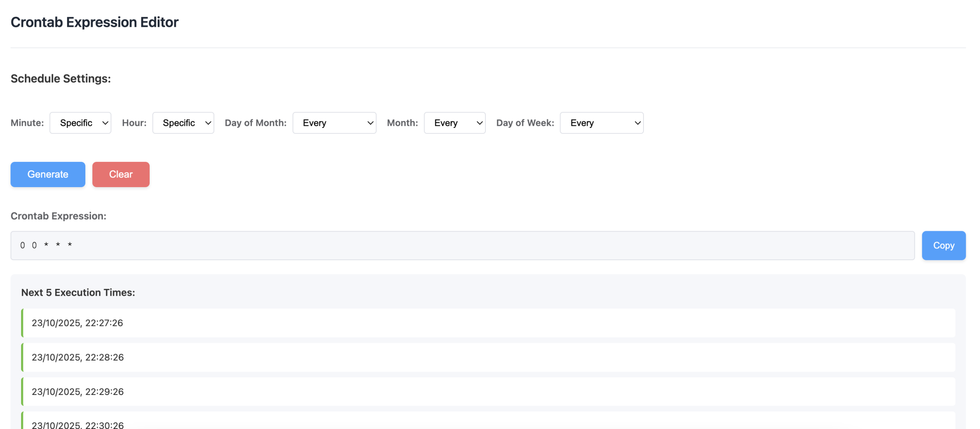
Task: Click the Next 5 Execution Times heading
Action: (78, 292)
